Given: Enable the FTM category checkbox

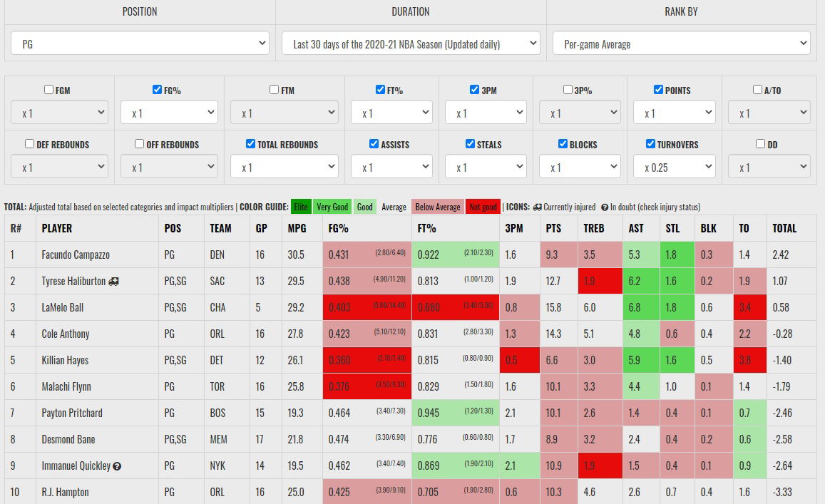Looking at the screenshot, I should coord(274,89).
